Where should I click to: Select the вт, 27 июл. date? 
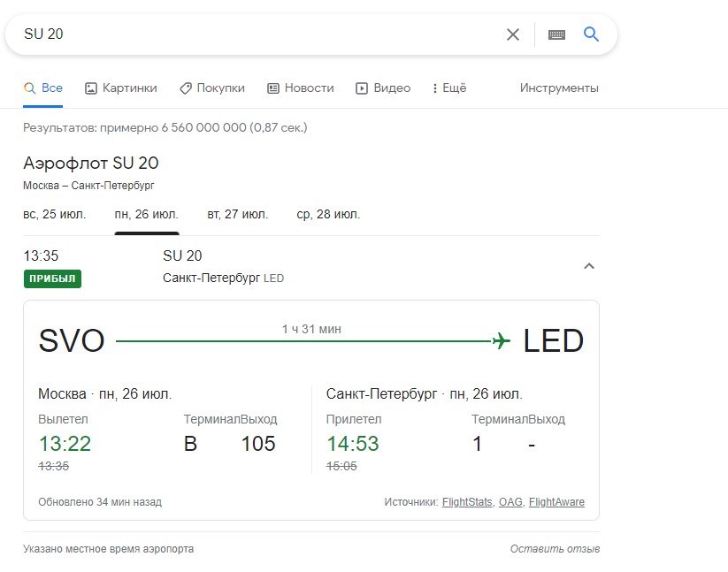(237, 214)
